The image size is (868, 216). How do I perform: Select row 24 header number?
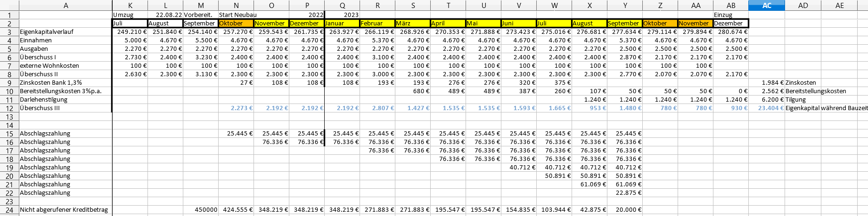[x=9, y=210]
